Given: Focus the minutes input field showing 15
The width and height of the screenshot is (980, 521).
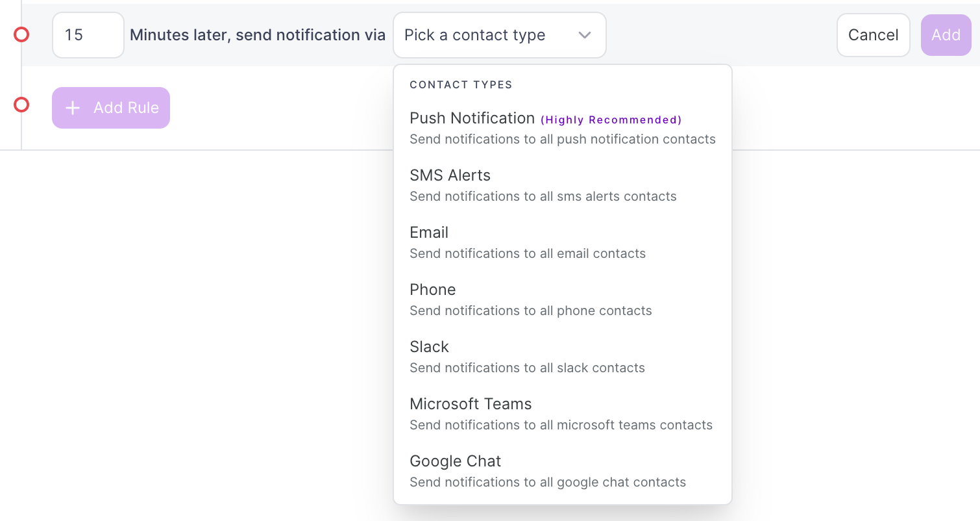Looking at the screenshot, I should pyautogui.click(x=88, y=35).
